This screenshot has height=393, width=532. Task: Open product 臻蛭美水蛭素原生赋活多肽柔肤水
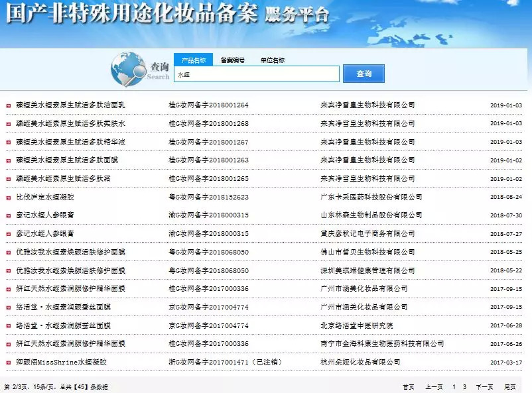(70, 123)
